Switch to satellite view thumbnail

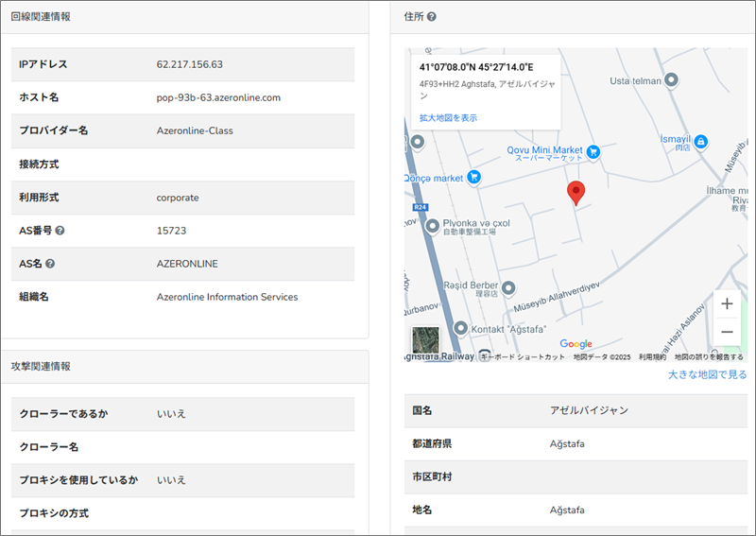coord(426,340)
